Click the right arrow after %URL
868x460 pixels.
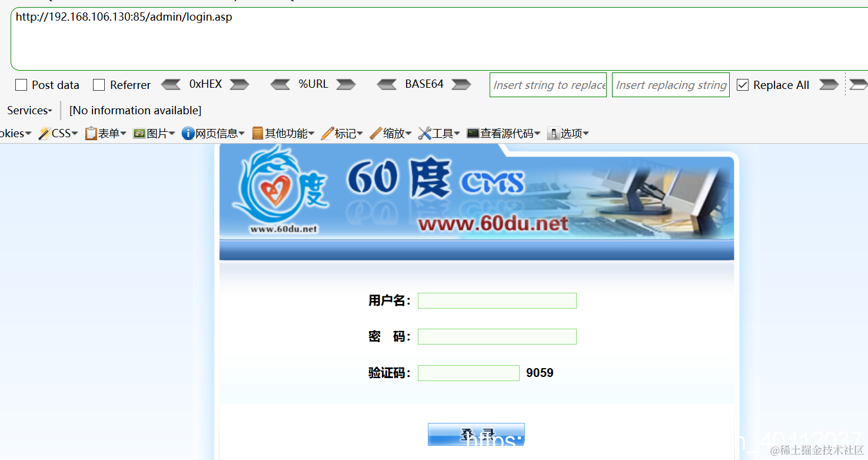pos(346,84)
